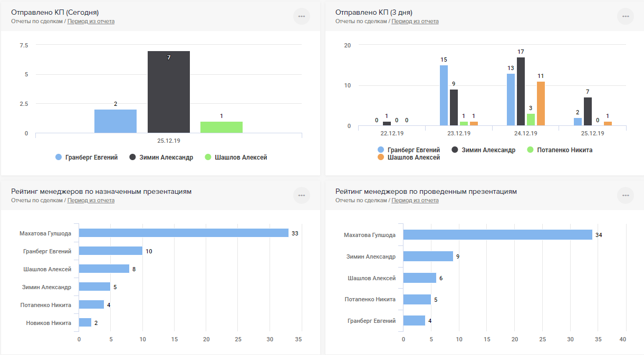Select Махатова Гулшода bar with value 34

[x=498, y=234]
